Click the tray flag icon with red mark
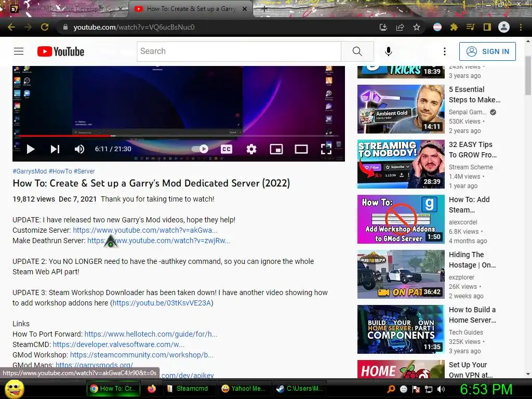 416,389
